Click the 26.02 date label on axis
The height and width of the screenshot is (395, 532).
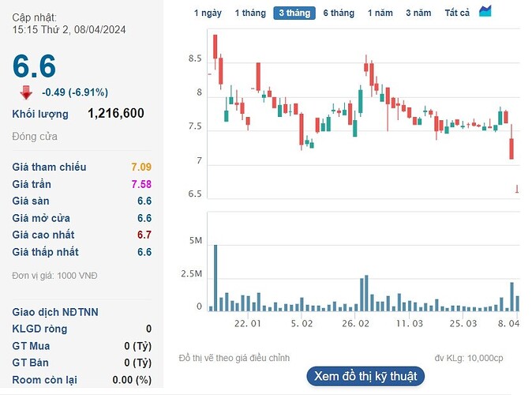[355, 323]
